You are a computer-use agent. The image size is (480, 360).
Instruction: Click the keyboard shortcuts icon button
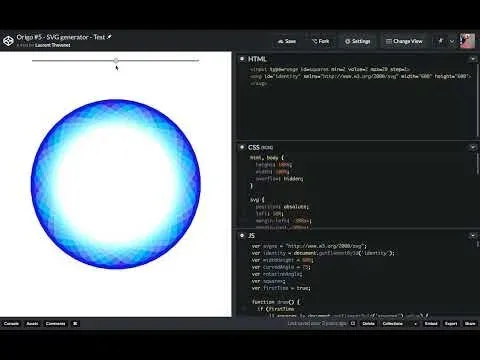pyautogui.click(x=75, y=324)
